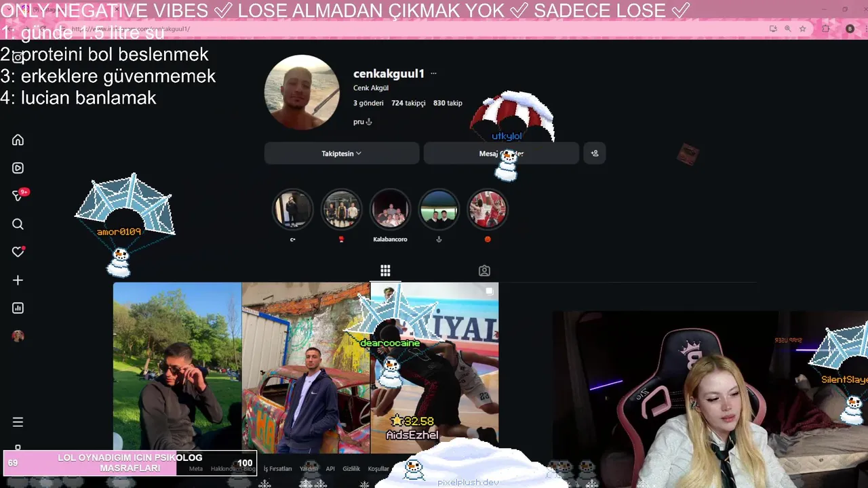This screenshot has height=488, width=868.
Task: Open the API footer link
Action: tap(330, 468)
